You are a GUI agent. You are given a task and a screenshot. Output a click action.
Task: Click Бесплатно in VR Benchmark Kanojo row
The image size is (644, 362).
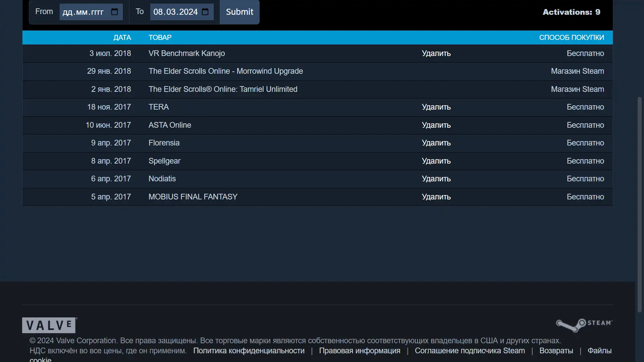click(585, 53)
